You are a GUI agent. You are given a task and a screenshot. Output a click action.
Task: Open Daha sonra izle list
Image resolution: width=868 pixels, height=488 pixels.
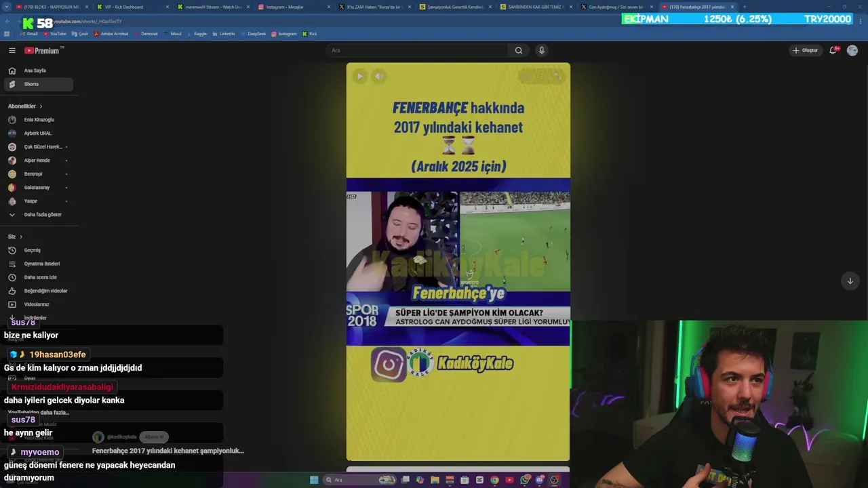pos(38,277)
